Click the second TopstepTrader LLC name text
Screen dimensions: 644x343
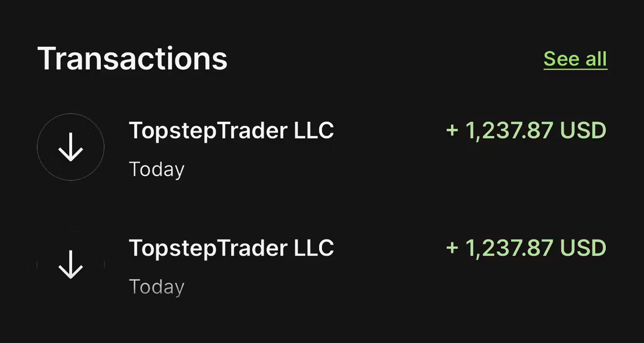pos(232,248)
